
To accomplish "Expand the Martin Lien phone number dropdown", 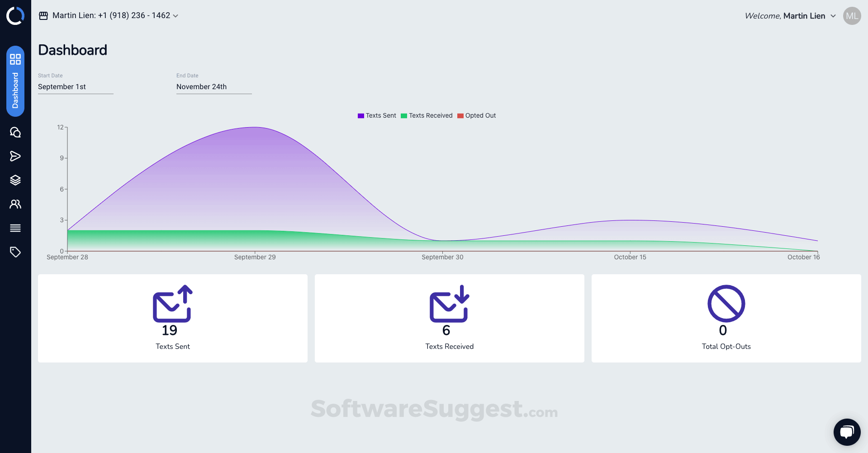I will [x=109, y=16].
